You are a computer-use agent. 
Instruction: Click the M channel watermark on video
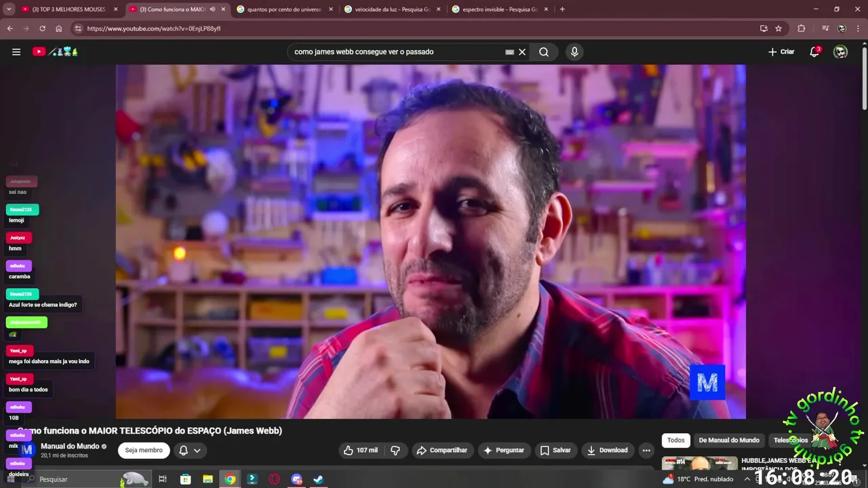707,383
